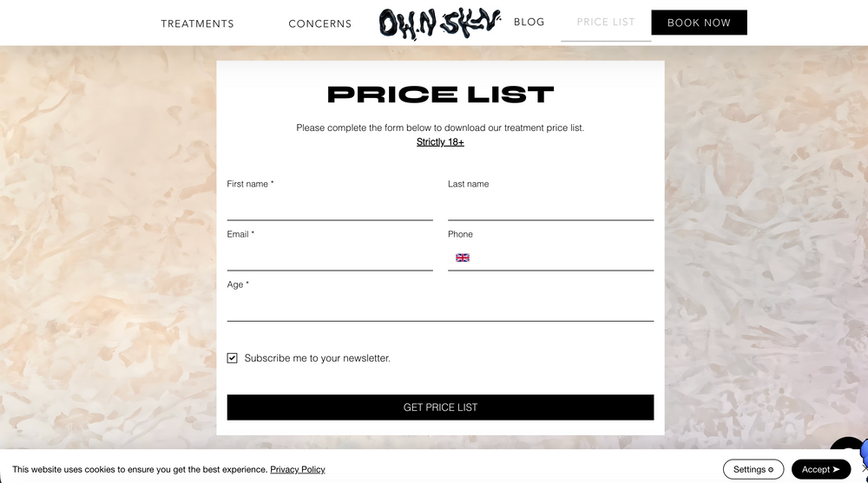This screenshot has width=868, height=483.
Task: Click the OH.N SKN logo
Action: click(x=440, y=23)
